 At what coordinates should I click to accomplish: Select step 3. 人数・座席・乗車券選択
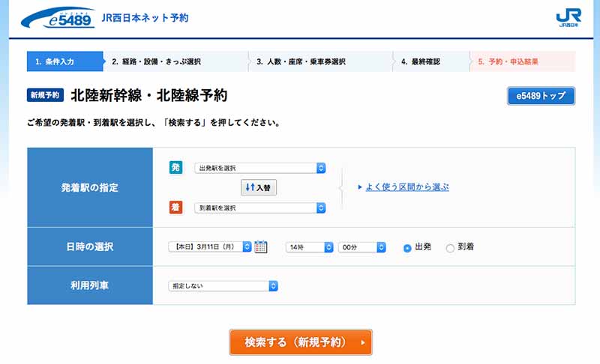click(321, 61)
